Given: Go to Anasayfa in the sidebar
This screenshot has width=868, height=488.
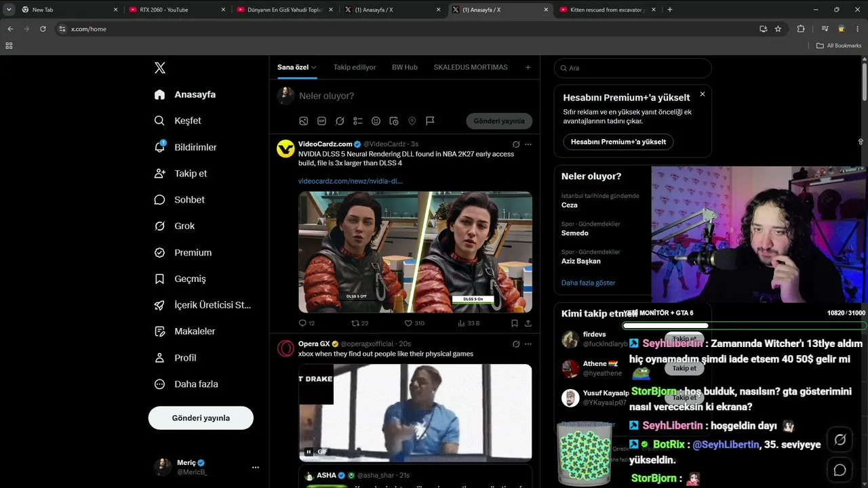Looking at the screenshot, I should coord(185,94).
